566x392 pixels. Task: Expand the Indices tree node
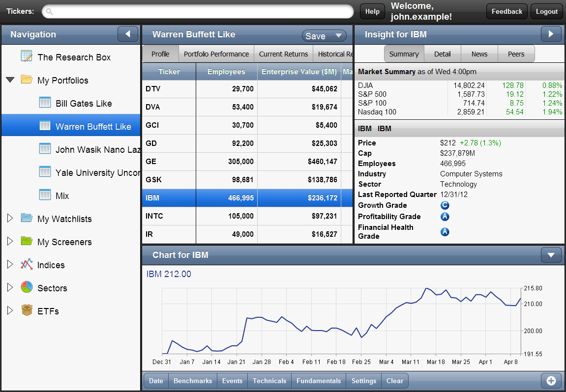coord(10,264)
